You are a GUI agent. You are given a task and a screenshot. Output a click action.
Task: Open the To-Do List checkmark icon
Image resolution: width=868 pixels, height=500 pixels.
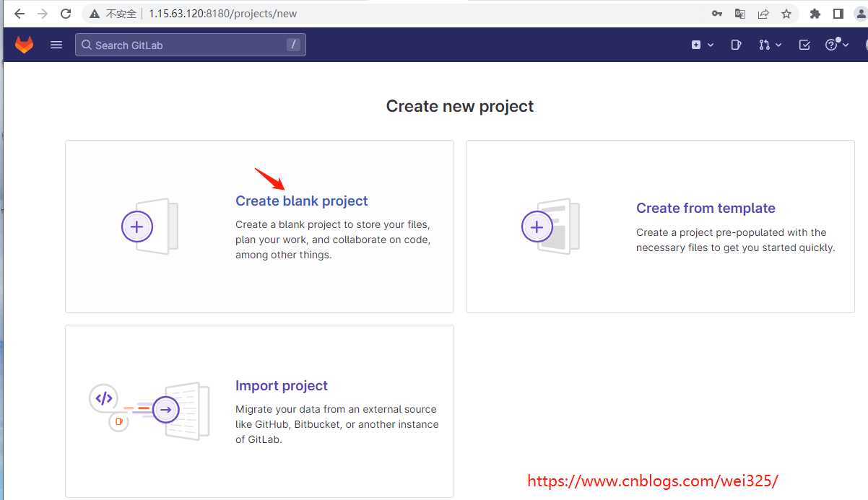[x=804, y=45]
